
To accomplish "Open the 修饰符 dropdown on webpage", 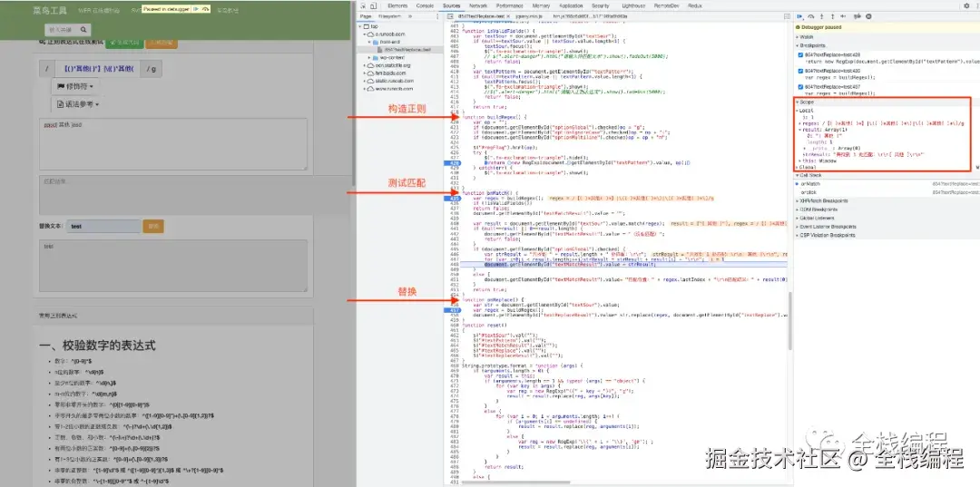I will 75,86.
